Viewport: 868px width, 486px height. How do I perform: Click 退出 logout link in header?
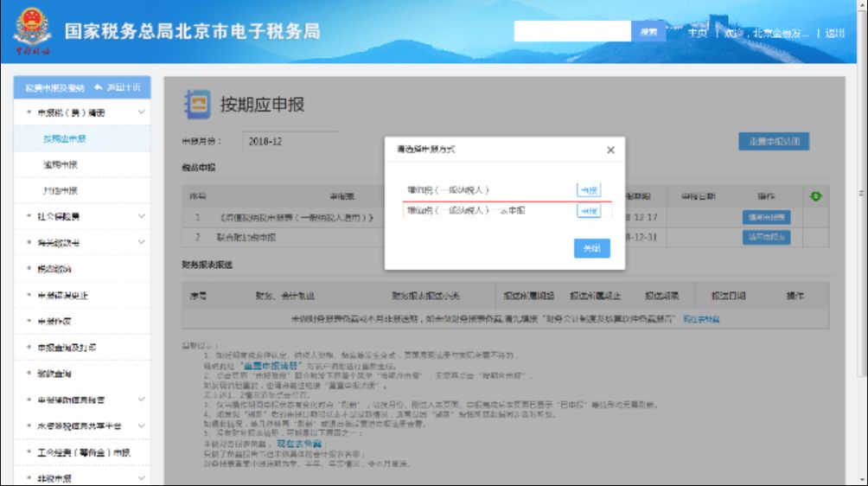tap(835, 33)
